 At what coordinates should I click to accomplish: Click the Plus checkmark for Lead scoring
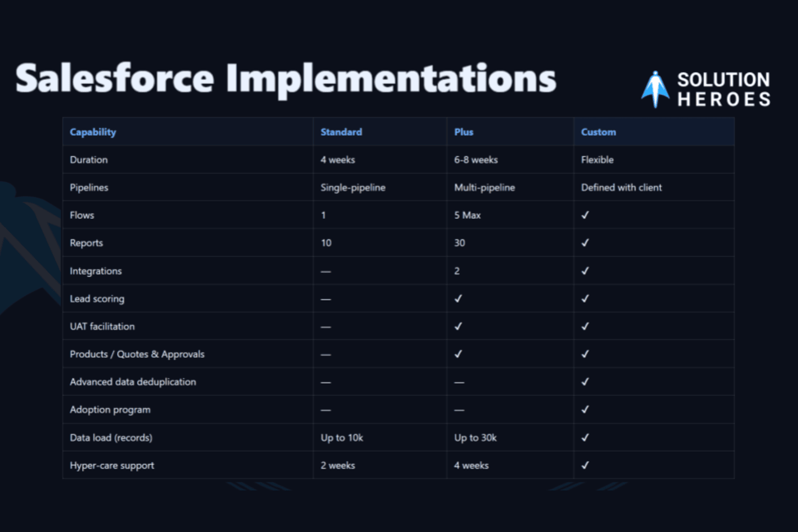[458, 298]
